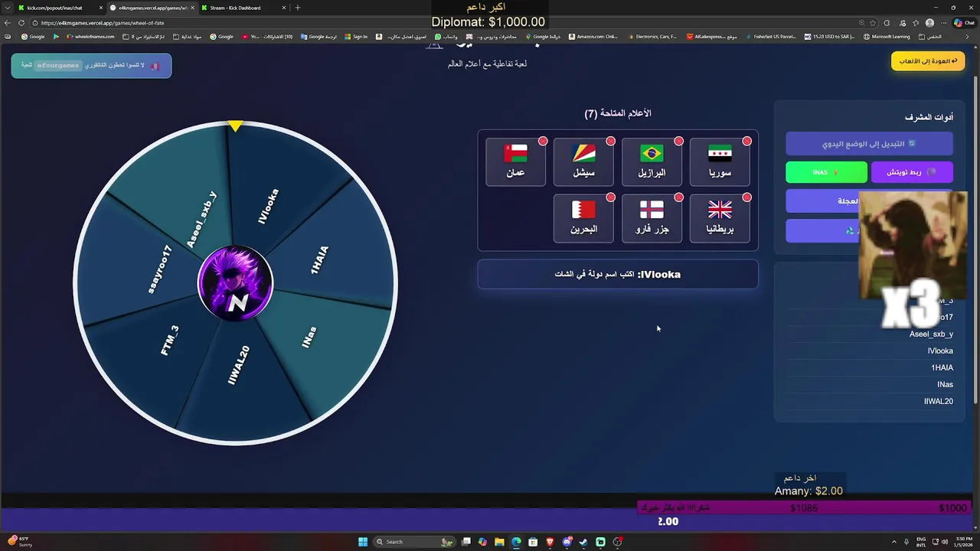Open the Amazon.com bookmark
The height and width of the screenshot is (551, 980).
(x=593, y=37)
